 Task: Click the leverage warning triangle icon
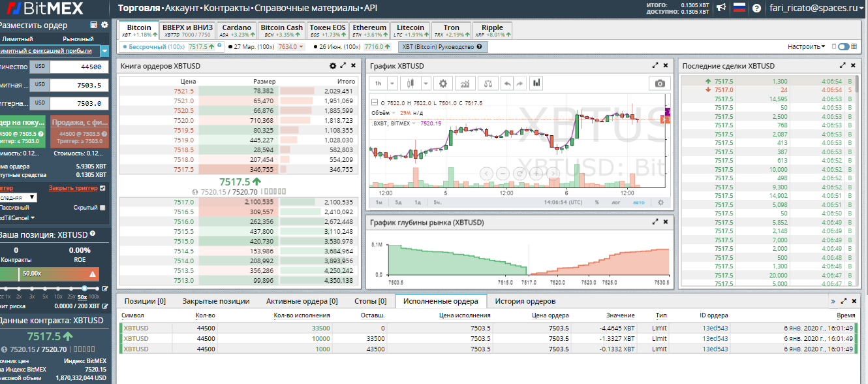tap(93, 274)
